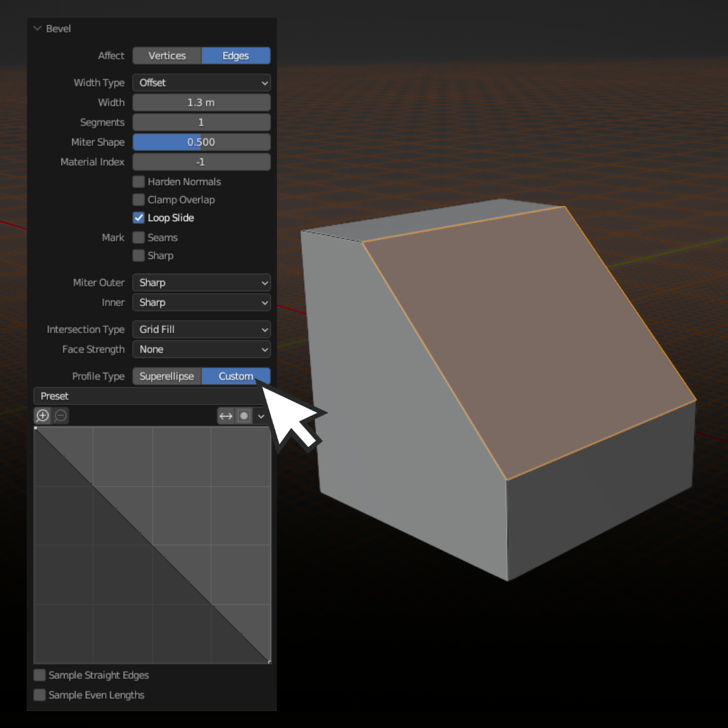Click the Width field showing 1.3 m
The height and width of the screenshot is (728, 728).
(202, 102)
